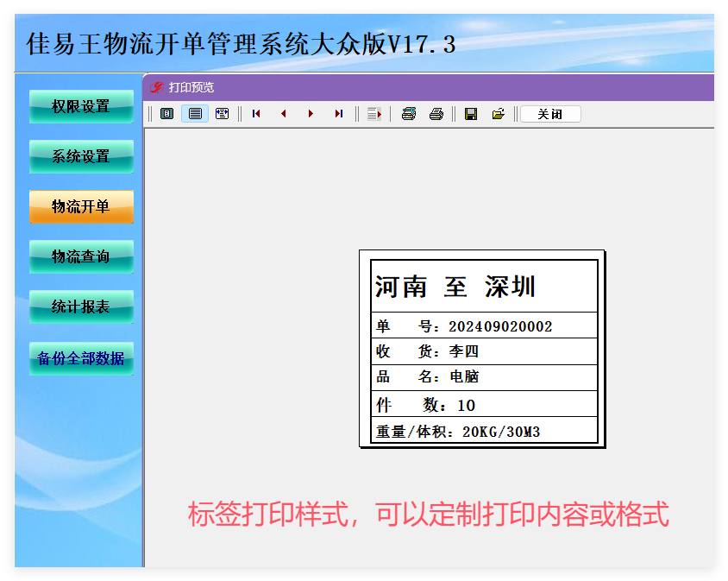The width and height of the screenshot is (728, 581).
Task: Click the weight/volume value 20KG/30M3
Action: pyautogui.click(x=501, y=432)
